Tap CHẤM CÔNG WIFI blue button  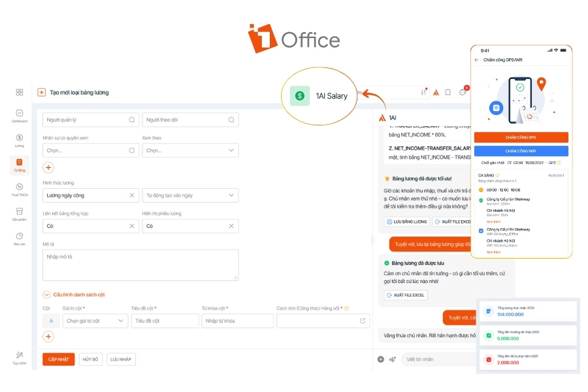(521, 151)
